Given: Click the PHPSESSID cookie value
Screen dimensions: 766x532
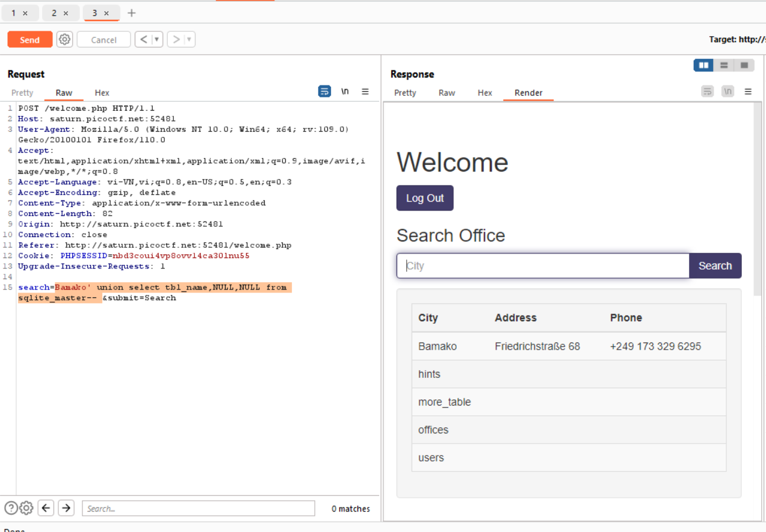Looking at the screenshot, I should coord(181,256).
